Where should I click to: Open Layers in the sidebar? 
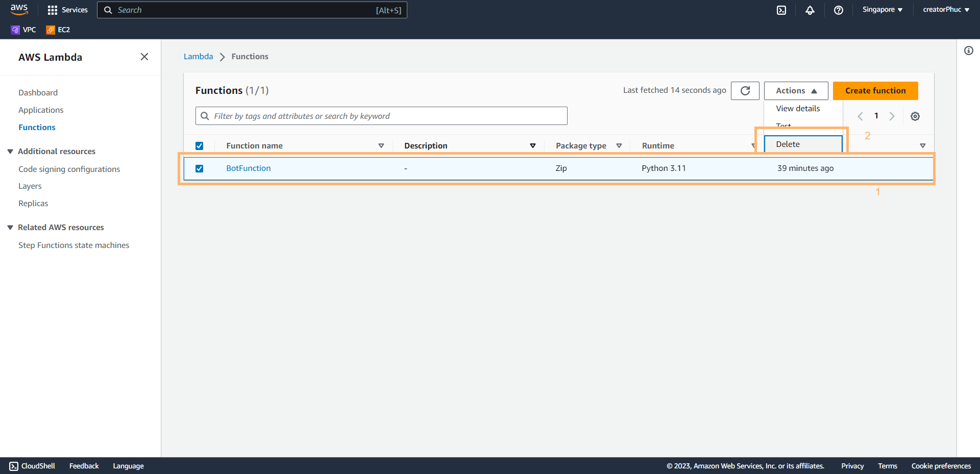click(30, 186)
